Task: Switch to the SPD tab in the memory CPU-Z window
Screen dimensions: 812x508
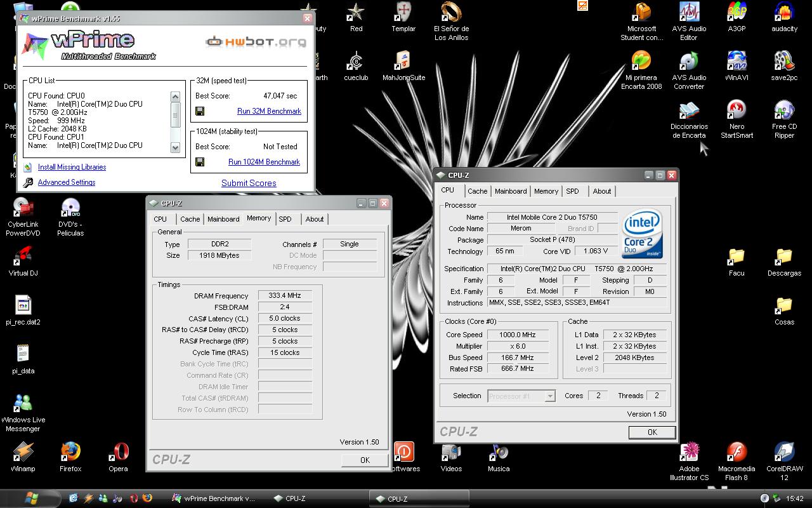Action: pyautogui.click(x=285, y=219)
